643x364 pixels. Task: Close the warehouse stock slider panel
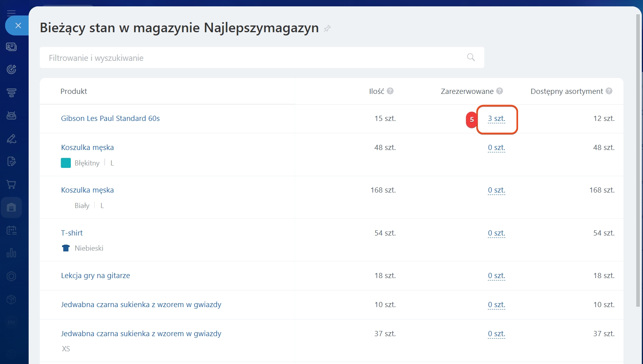pyautogui.click(x=18, y=25)
